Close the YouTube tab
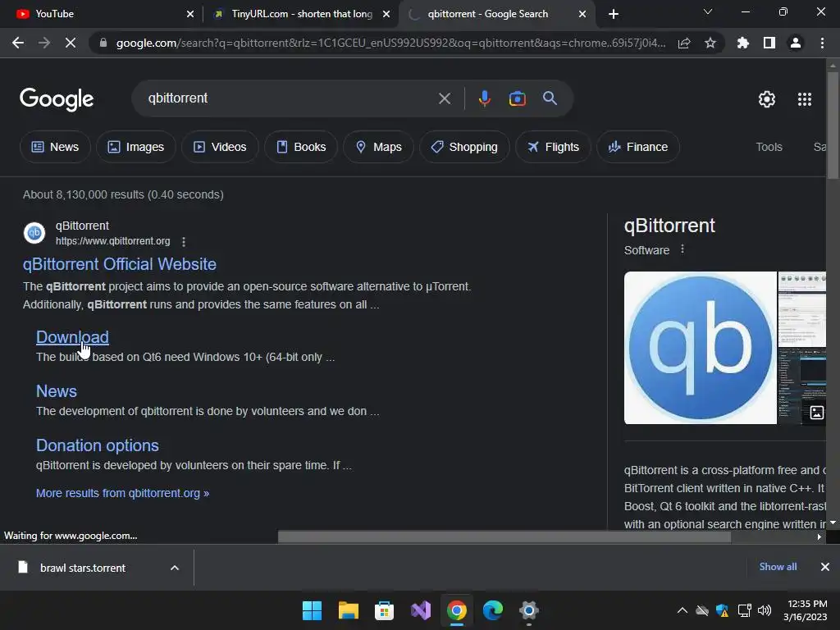 (190, 14)
